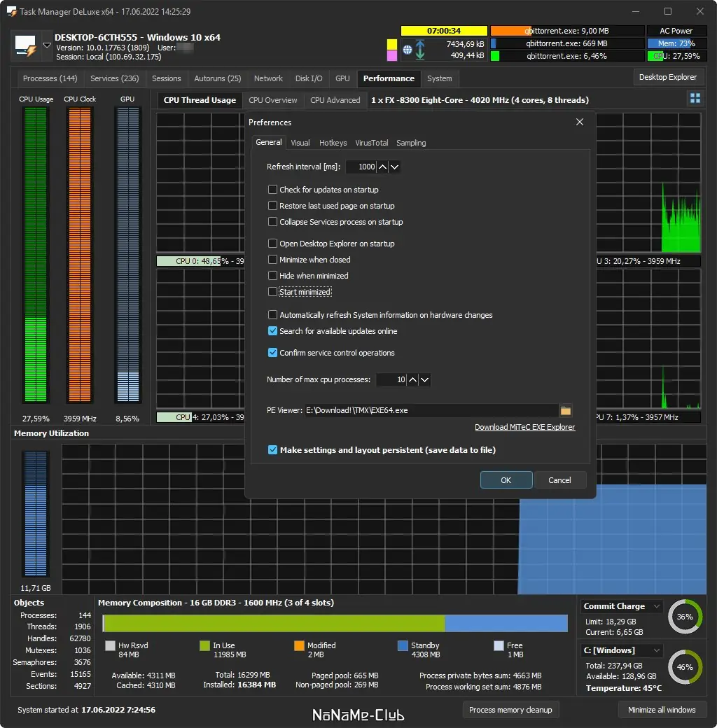Open the Download MiTeC EXE Explorer link
This screenshot has width=717, height=728.
524,427
